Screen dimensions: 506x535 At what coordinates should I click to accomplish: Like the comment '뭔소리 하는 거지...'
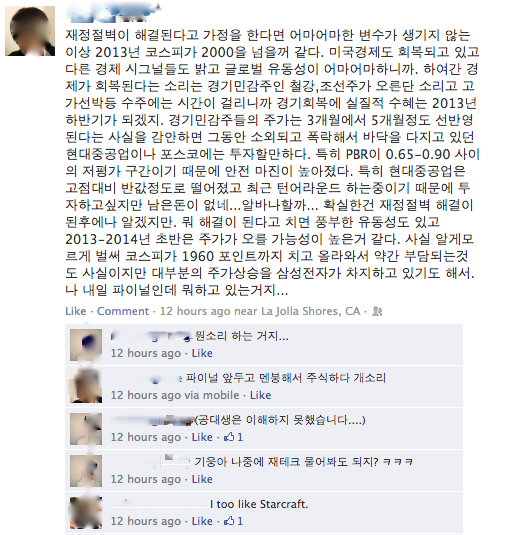pyautogui.click(x=202, y=353)
